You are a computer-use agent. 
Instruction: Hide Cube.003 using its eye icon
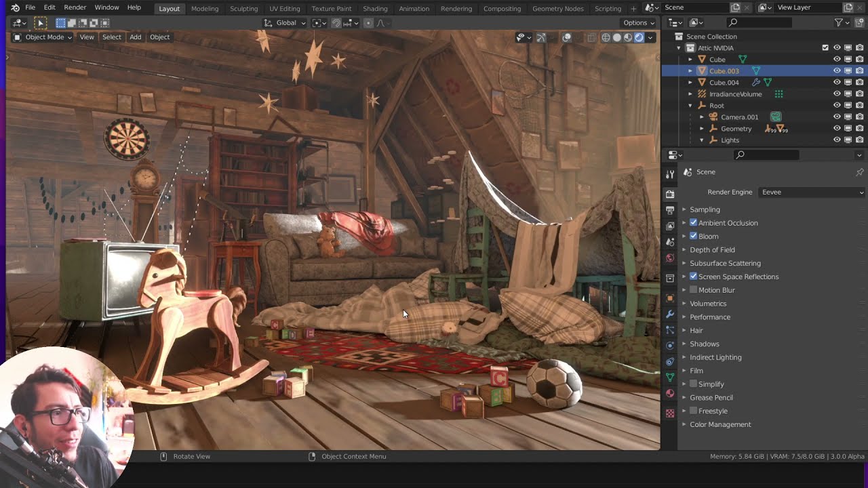(837, 70)
